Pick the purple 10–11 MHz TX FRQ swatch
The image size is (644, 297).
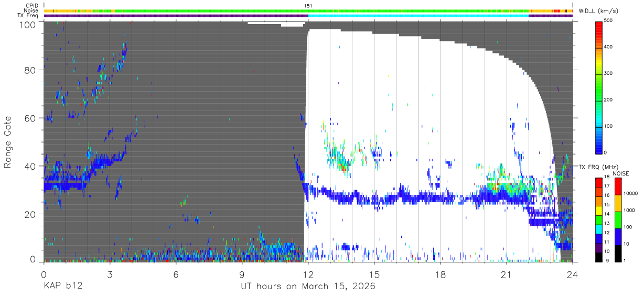599,247
